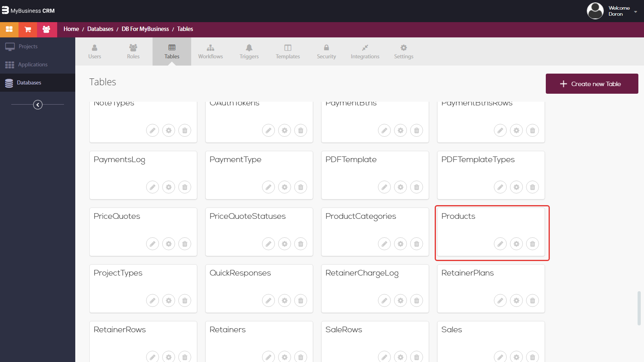Screen dimensions: 644x362
Task: Open the PriceQuotes settings gear
Action: point(169,244)
